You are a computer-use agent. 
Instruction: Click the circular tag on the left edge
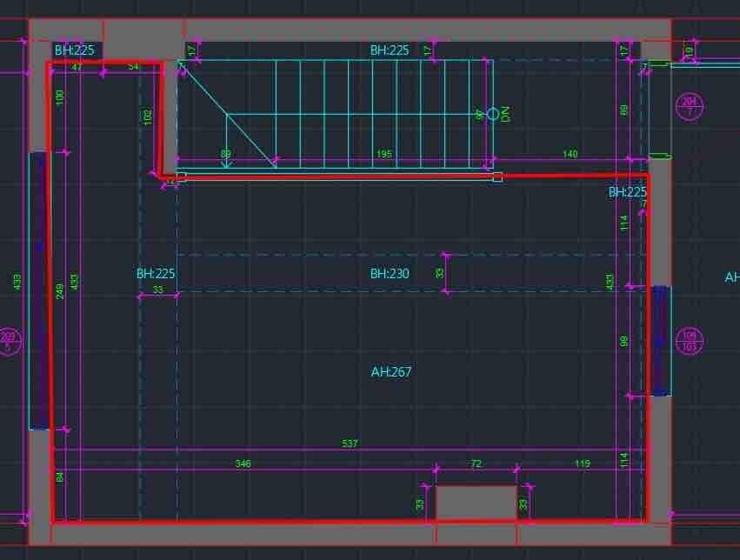(x=9, y=340)
